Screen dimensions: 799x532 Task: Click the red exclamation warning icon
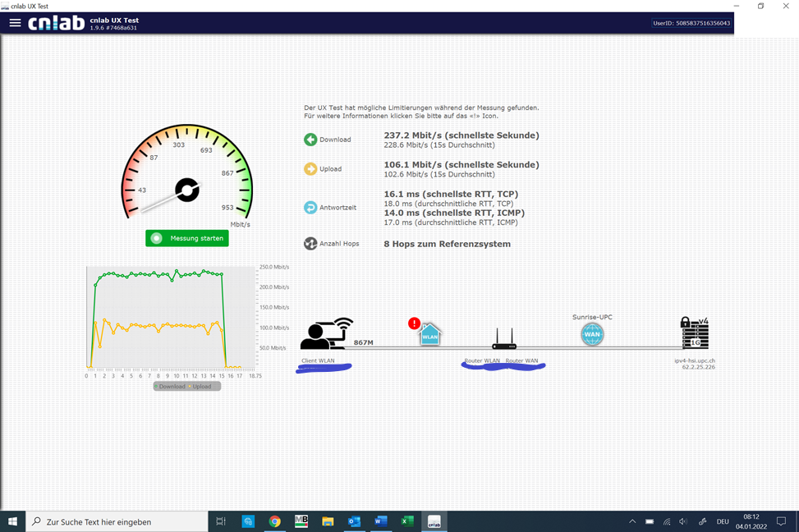point(415,323)
